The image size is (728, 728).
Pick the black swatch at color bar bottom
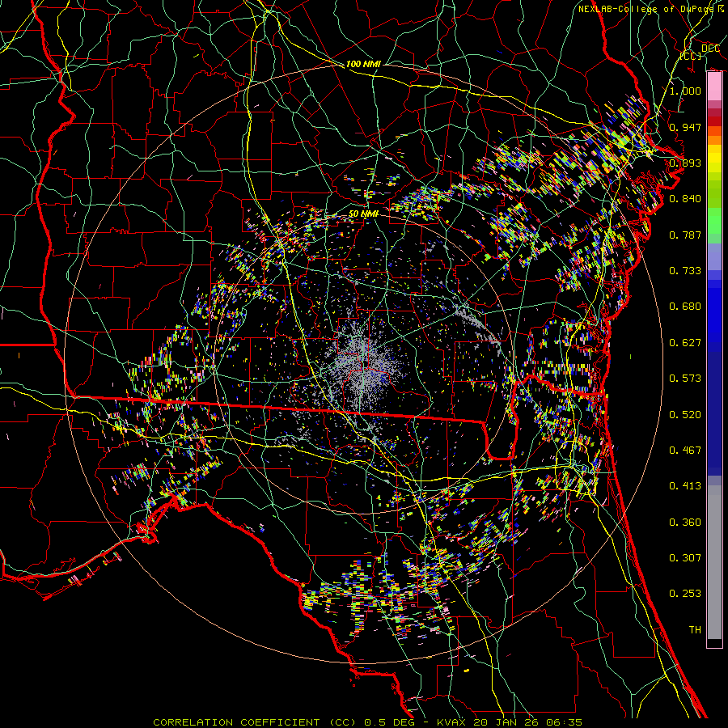714,643
